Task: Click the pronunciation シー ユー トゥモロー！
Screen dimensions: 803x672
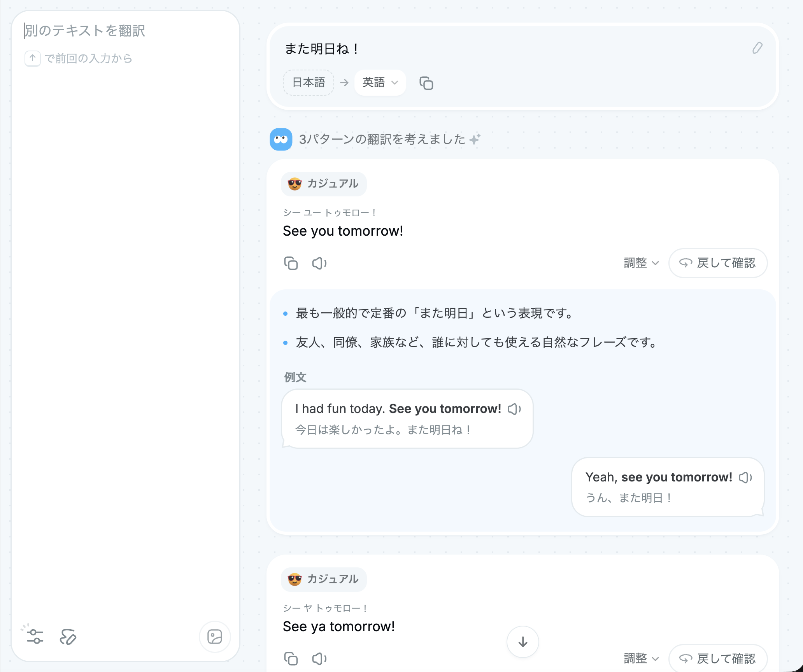Action: point(330,213)
